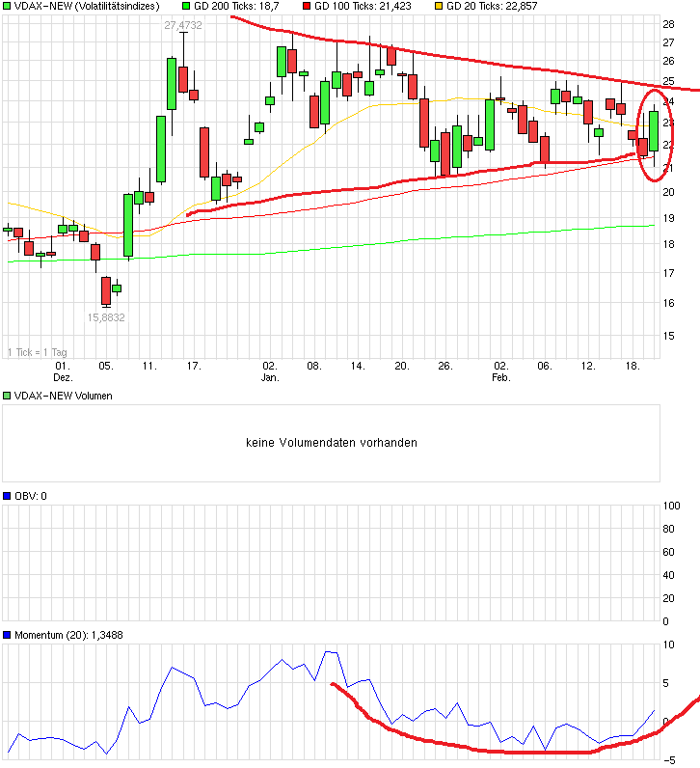Image resolution: width=700 pixels, height=768 pixels.
Task: Click the candlestick at the 15,8832 low
Action: click(106, 291)
